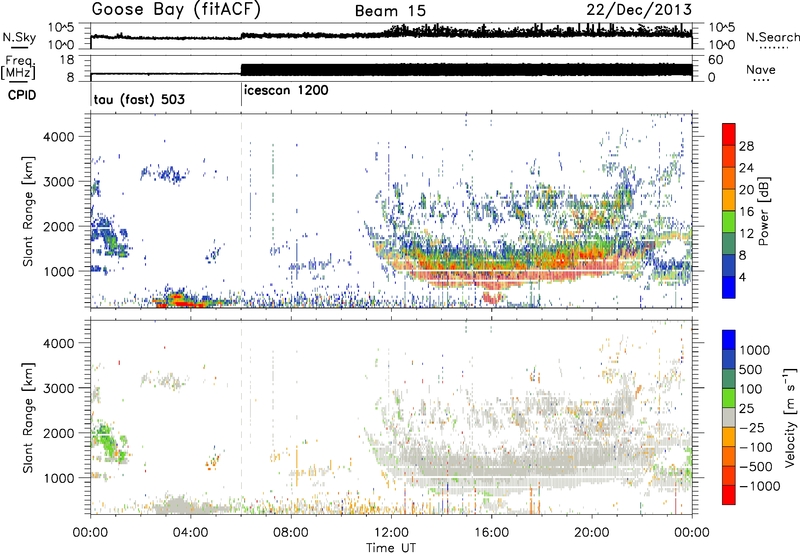Viewport: 800px width, 554px height.
Task: Click the power panel 'Slant Range [km]' label
Action: tap(28, 211)
